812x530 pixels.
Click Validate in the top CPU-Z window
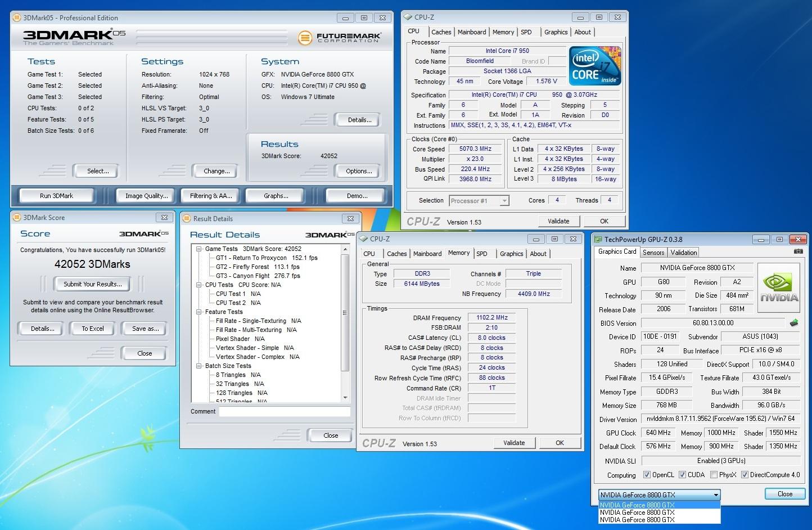click(558, 221)
